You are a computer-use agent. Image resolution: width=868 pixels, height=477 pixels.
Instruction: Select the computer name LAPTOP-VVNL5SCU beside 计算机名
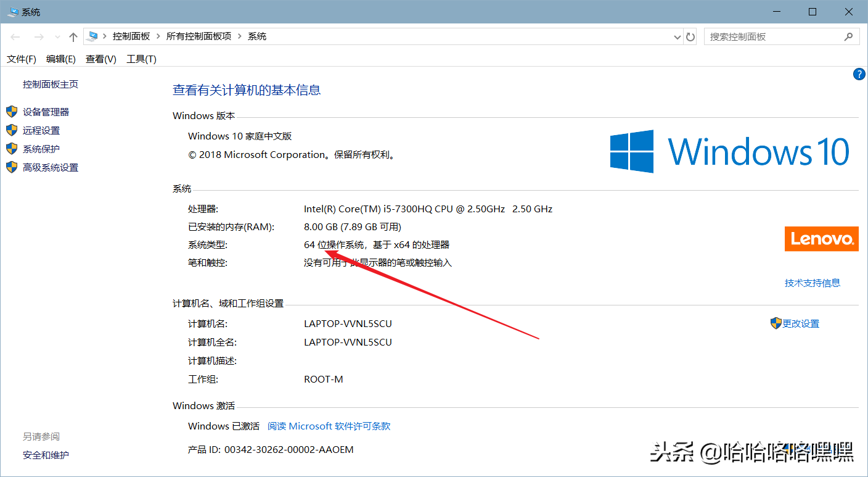pyautogui.click(x=348, y=324)
